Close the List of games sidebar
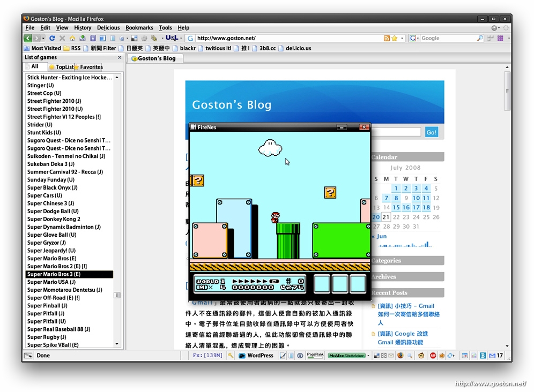The width and height of the screenshot is (534, 392). click(x=120, y=57)
